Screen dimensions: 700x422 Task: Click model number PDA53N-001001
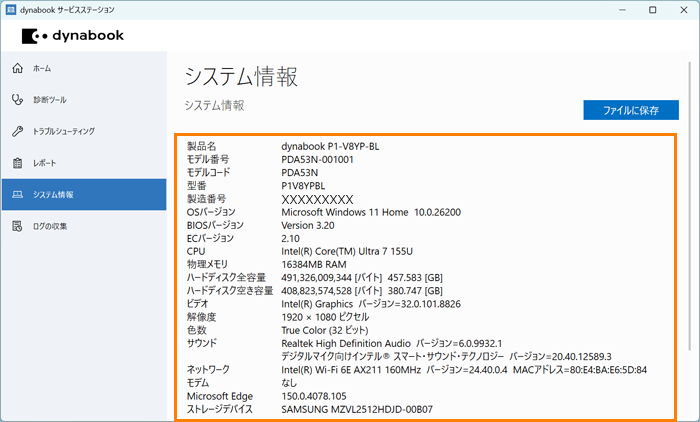[317, 159]
